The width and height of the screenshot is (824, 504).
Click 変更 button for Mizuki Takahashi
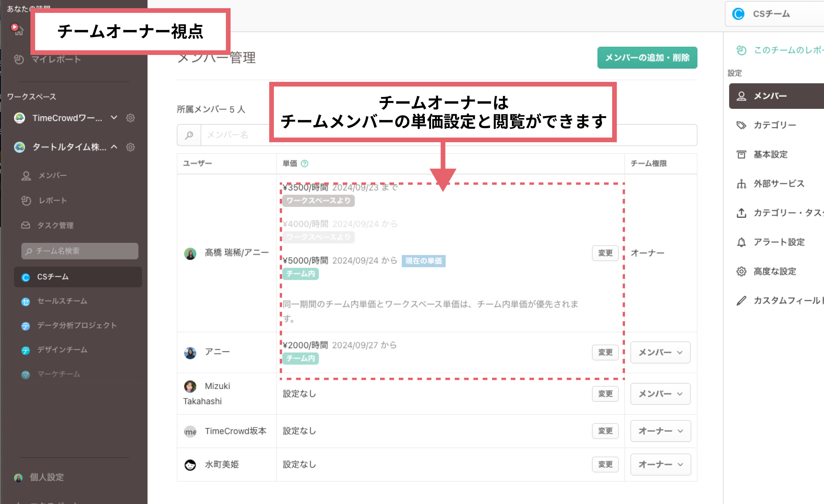coord(605,394)
